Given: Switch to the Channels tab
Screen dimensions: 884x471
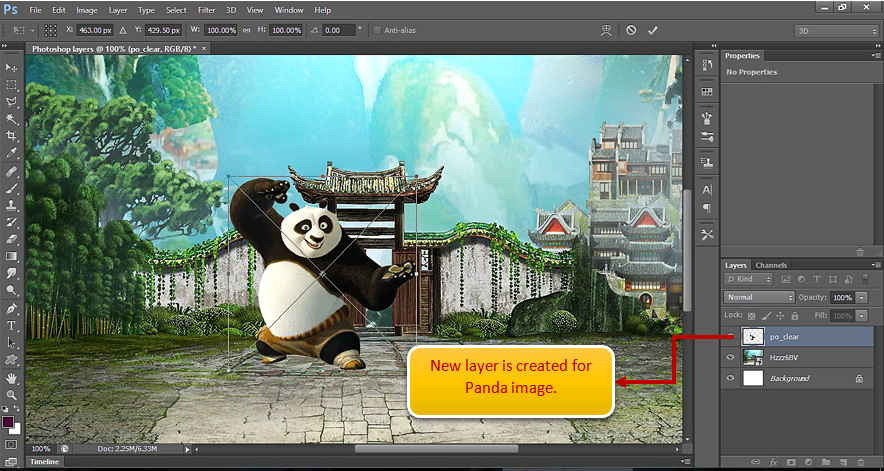Looking at the screenshot, I should click(771, 265).
